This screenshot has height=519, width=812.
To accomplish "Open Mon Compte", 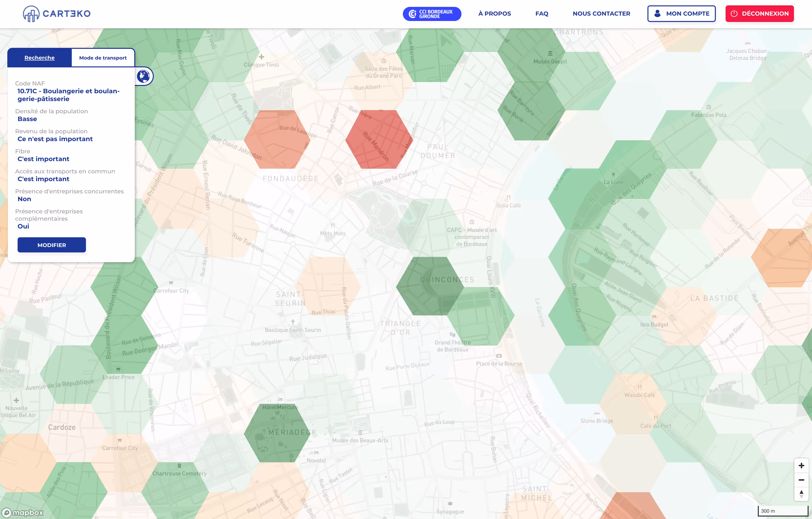I will (681, 14).
